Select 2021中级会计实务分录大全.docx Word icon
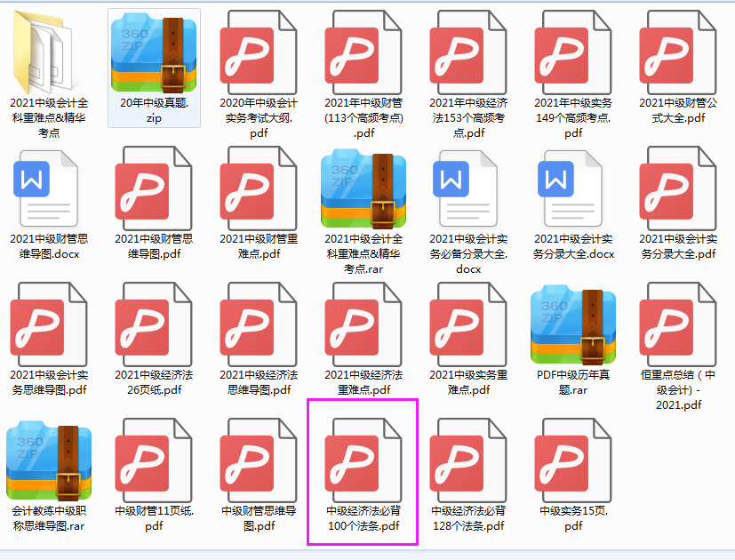The height and width of the screenshot is (560, 735). coord(571,188)
